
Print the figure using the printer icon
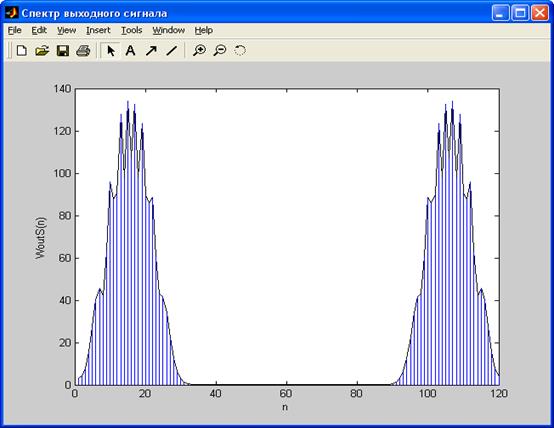pyautogui.click(x=83, y=51)
